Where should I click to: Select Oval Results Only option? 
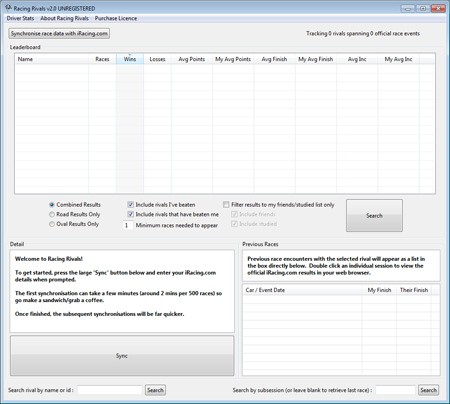coord(52,224)
